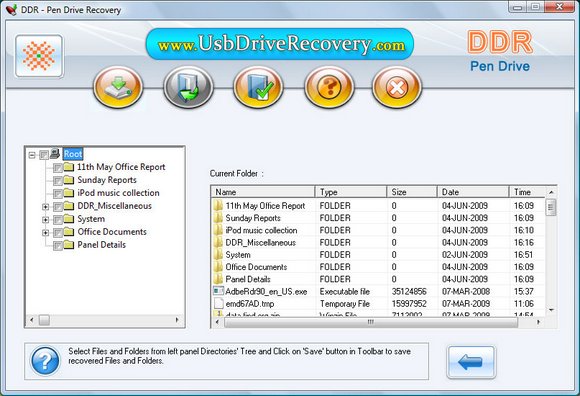Click the AdbeRdr90_en_US.exe file icon
Screen dimensions: 580x396
click(218, 291)
